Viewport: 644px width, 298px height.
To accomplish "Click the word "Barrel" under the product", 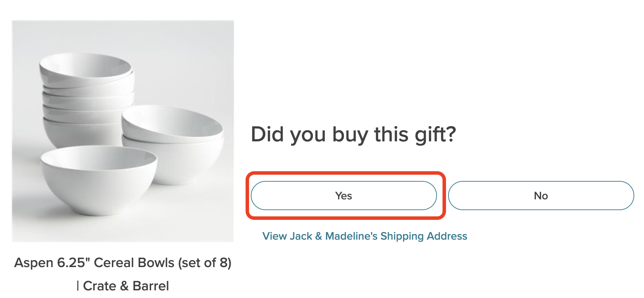I will point(151,286).
